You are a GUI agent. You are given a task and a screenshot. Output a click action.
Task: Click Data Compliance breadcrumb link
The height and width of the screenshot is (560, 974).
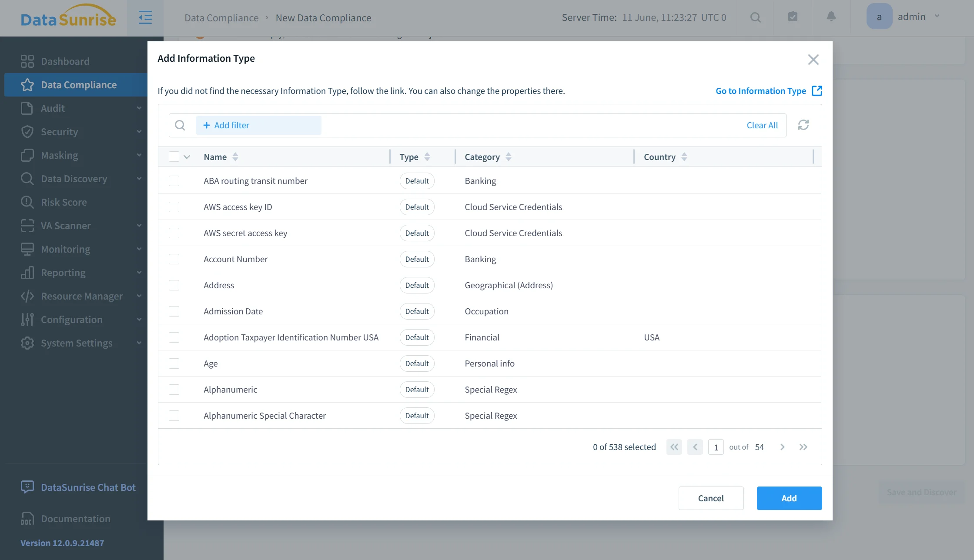pyautogui.click(x=221, y=18)
